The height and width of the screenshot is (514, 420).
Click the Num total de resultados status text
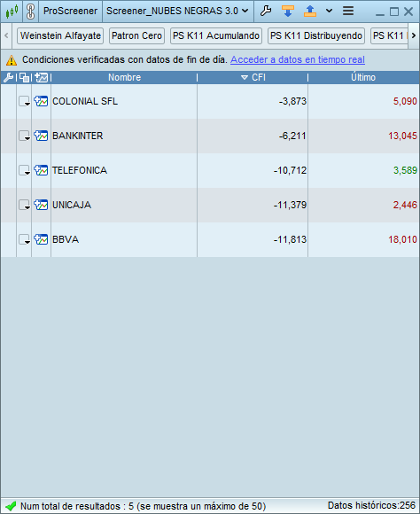coord(143,506)
